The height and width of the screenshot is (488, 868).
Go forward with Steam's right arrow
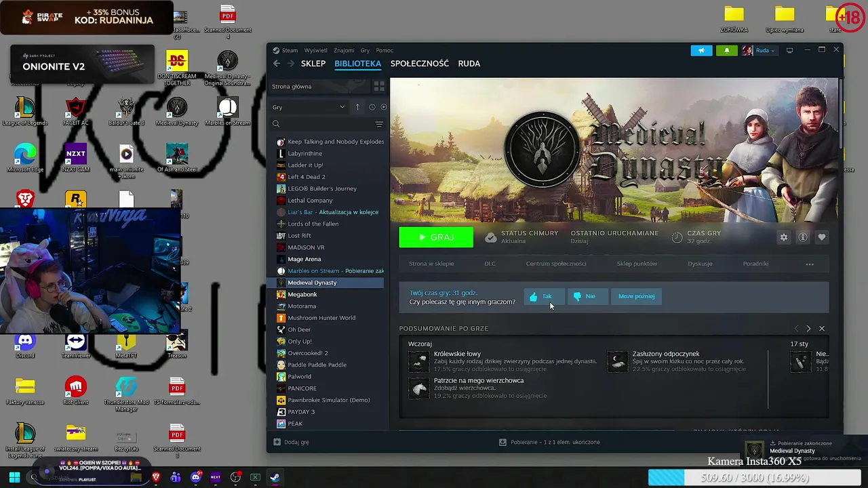point(291,64)
